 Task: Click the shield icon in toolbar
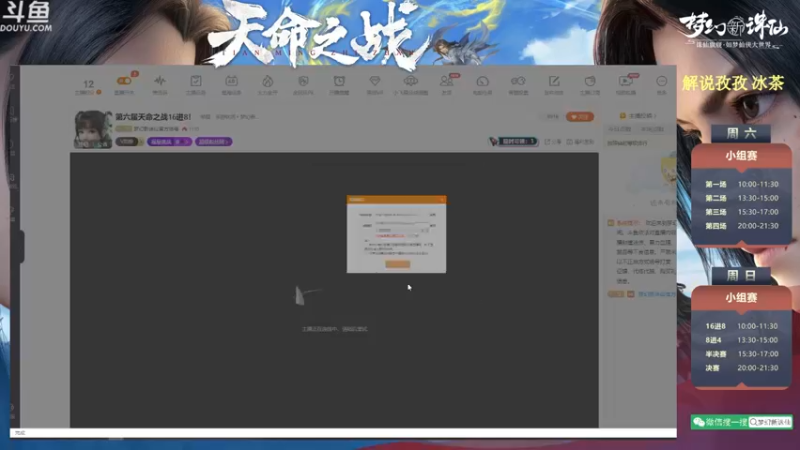(303, 81)
